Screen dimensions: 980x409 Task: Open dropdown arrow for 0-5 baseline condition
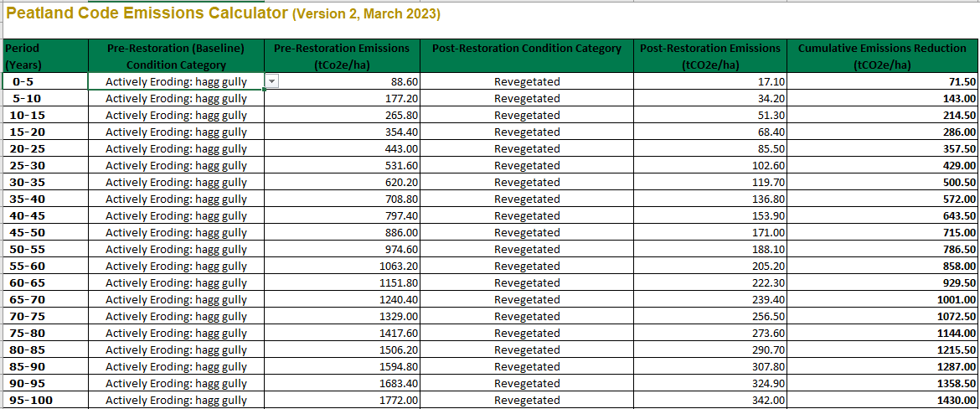[x=271, y=80]
